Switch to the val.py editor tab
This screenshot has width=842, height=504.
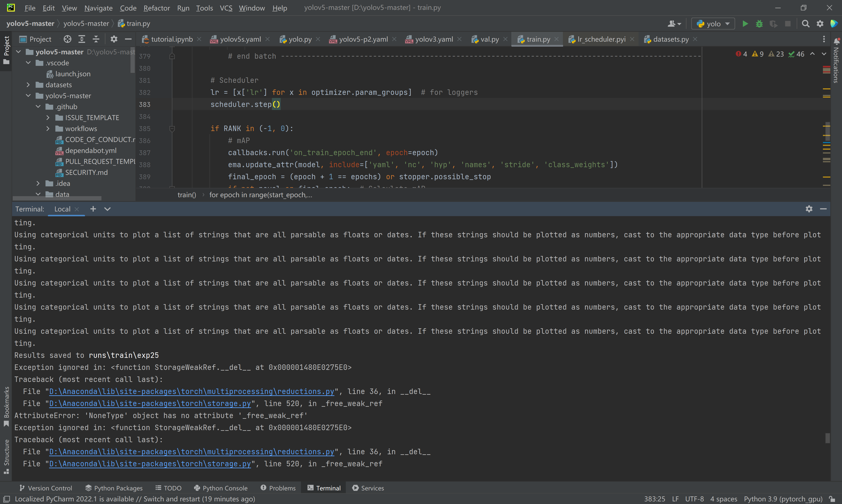point(489,39)
